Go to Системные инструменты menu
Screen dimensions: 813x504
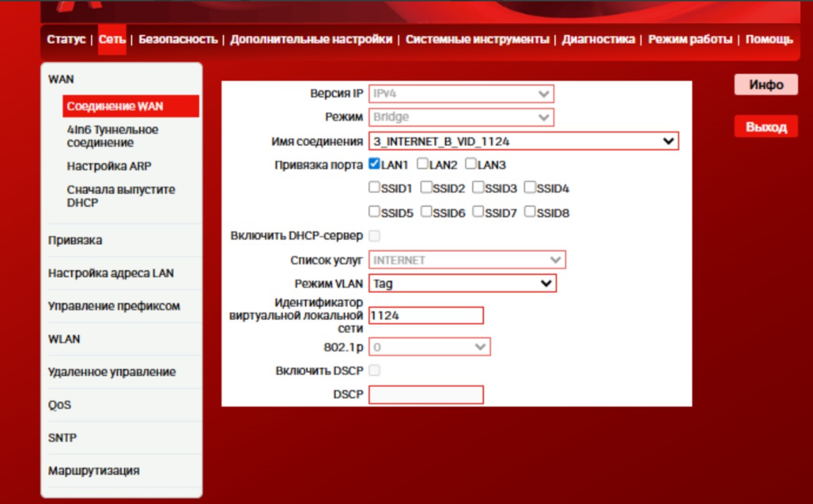477,39
